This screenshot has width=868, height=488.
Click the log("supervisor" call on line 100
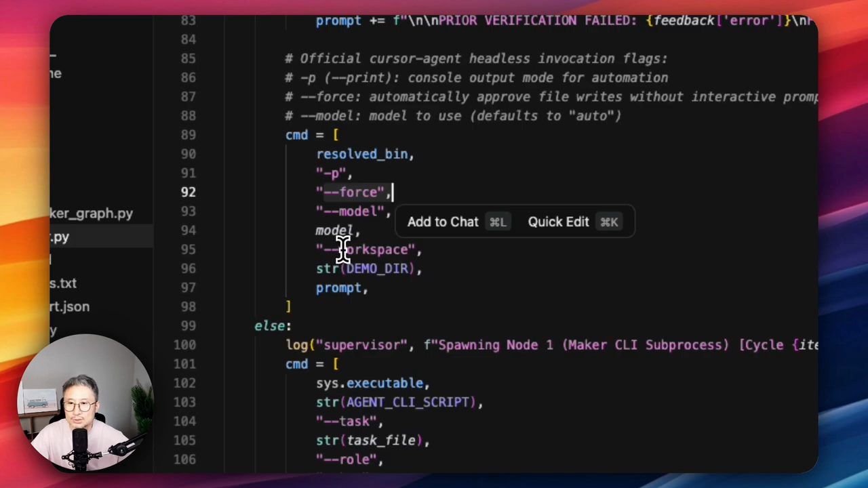pos(346,345)
